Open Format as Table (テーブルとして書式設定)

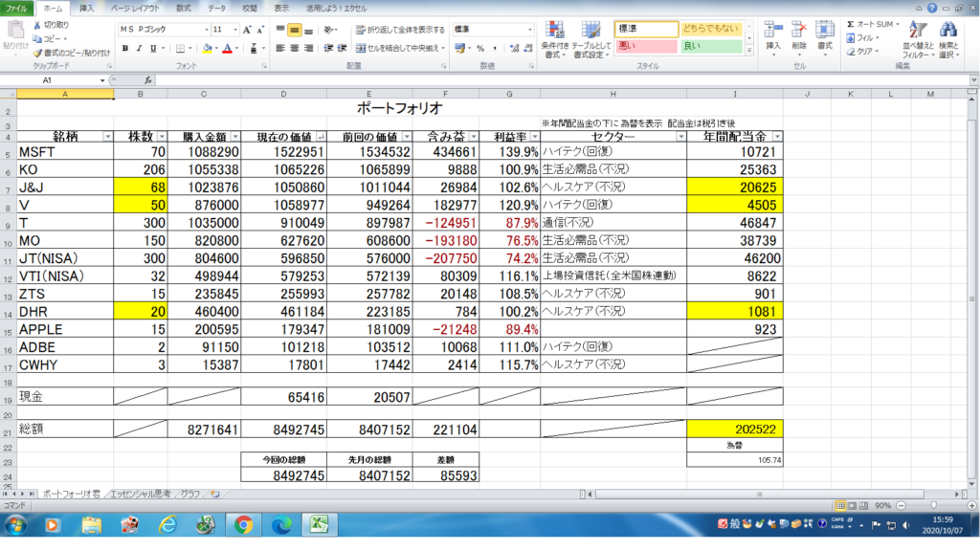point(591,38)
